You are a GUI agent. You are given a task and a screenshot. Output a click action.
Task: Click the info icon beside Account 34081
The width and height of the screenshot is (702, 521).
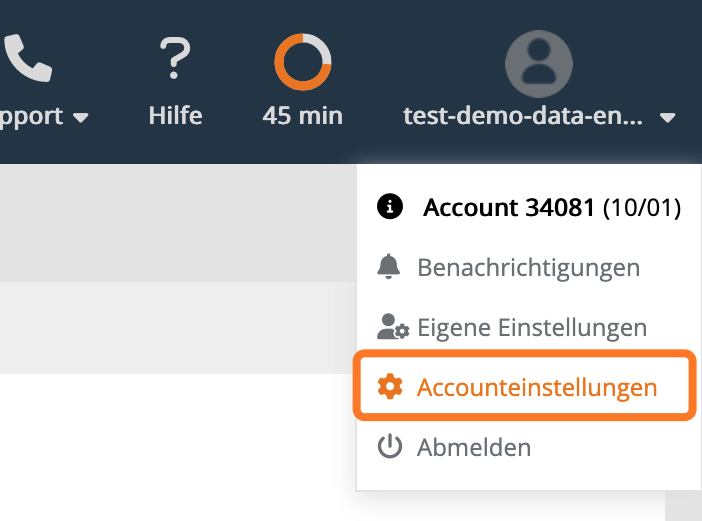coord(389,207)
